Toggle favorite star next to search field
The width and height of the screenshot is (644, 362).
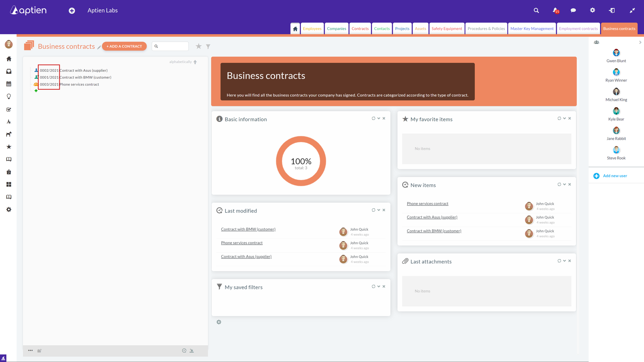199,46
